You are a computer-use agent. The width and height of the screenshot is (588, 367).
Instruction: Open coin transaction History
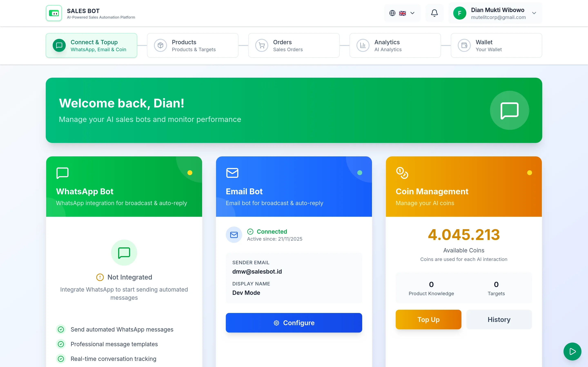(499, 319)
